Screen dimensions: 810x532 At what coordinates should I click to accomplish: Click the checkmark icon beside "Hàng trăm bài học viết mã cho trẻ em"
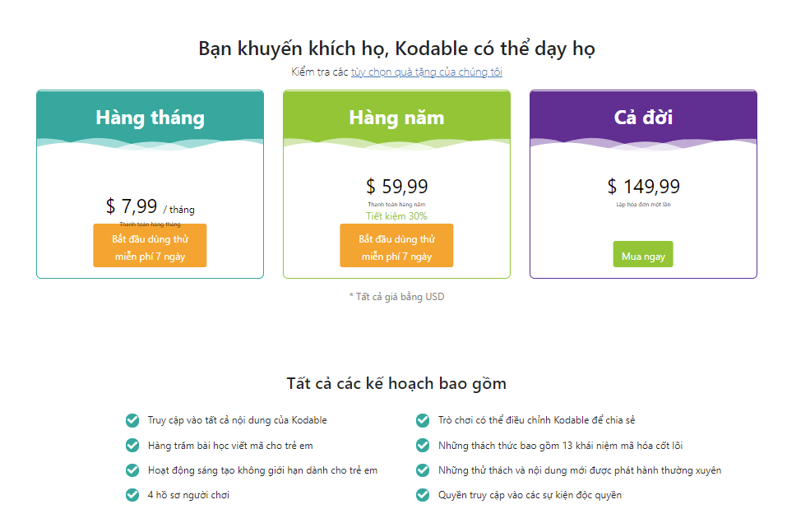pos(132,445)
